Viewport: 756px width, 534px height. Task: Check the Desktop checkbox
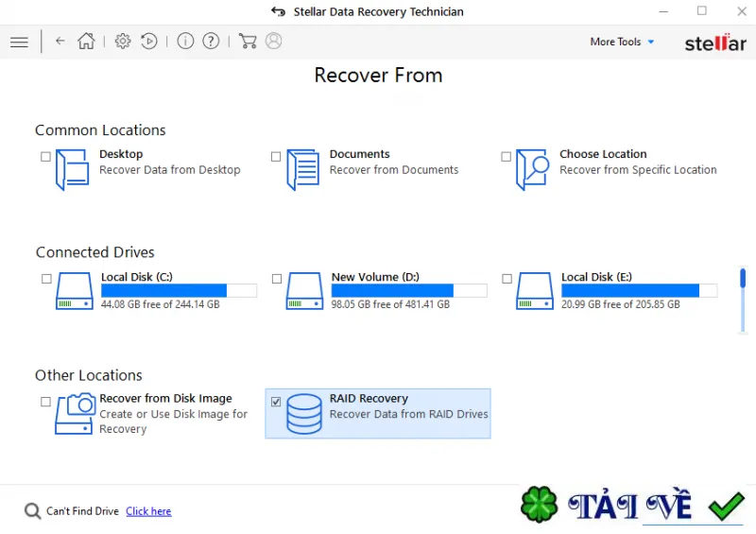point(45,157)
